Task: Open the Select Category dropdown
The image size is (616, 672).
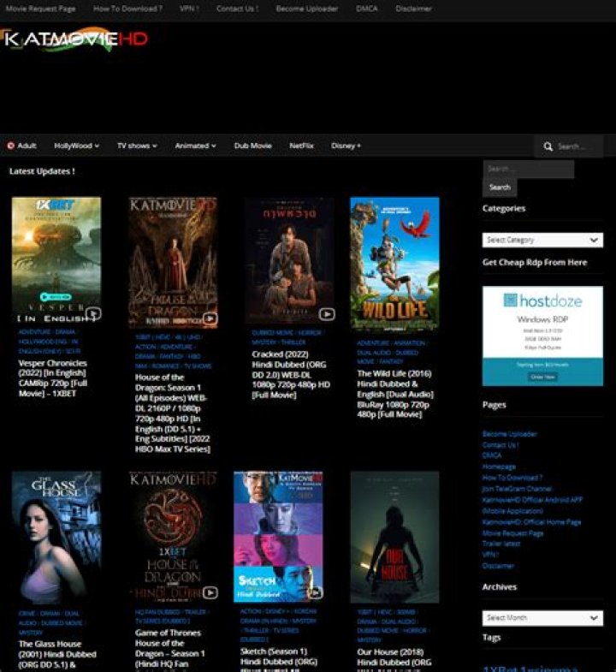Action: (542, 240)
